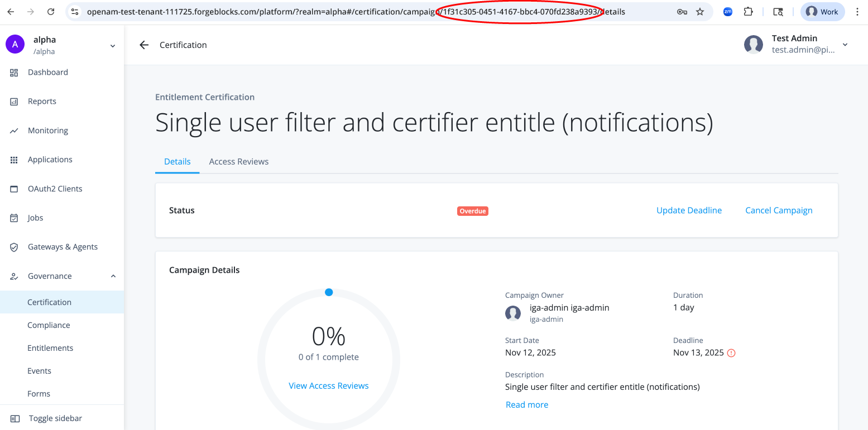Viewport: 868px width, 430px height.
Task: Open Entitlements from the Governance menu
Action: pyautogui.click(x=50, y=347)
